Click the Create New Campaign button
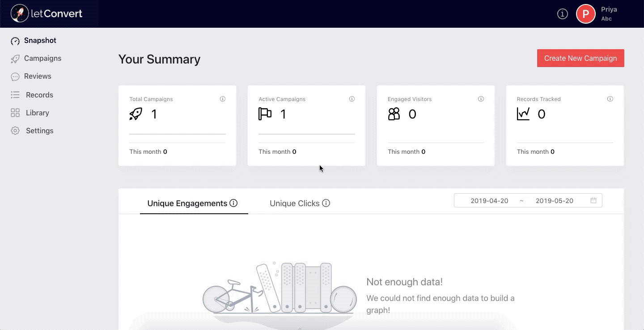644x330 pixels. [x=580, y=58]
